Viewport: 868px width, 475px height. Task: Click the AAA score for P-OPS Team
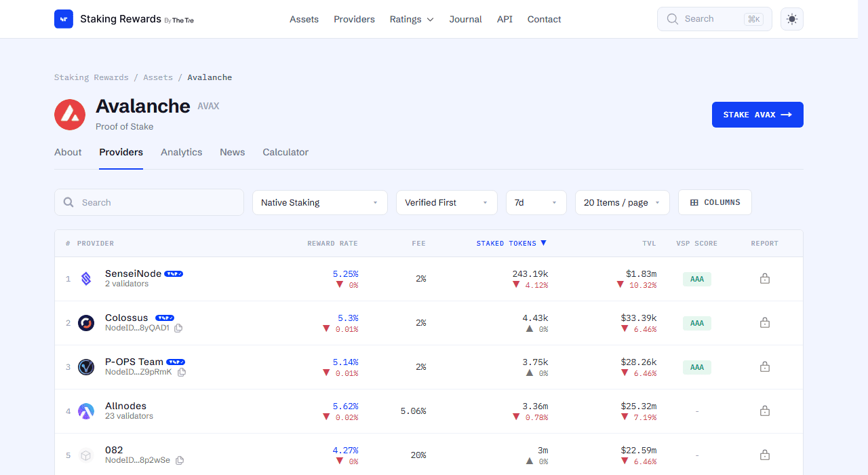[697, 367]
